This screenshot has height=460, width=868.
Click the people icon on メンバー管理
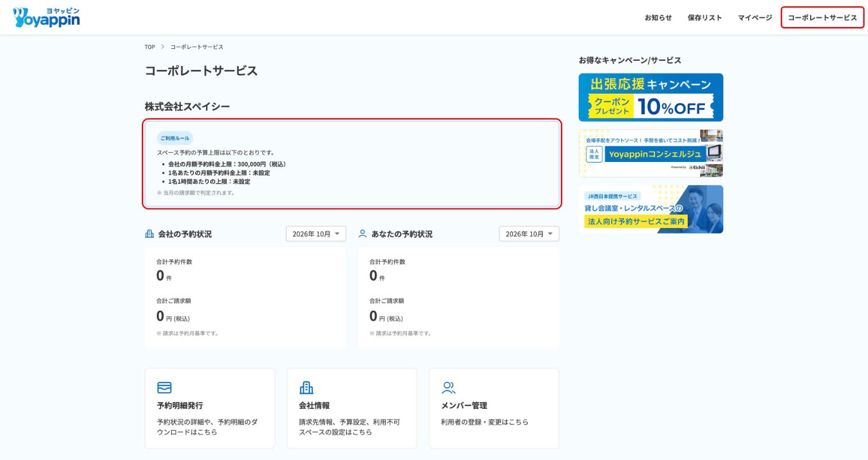point(448,388)
